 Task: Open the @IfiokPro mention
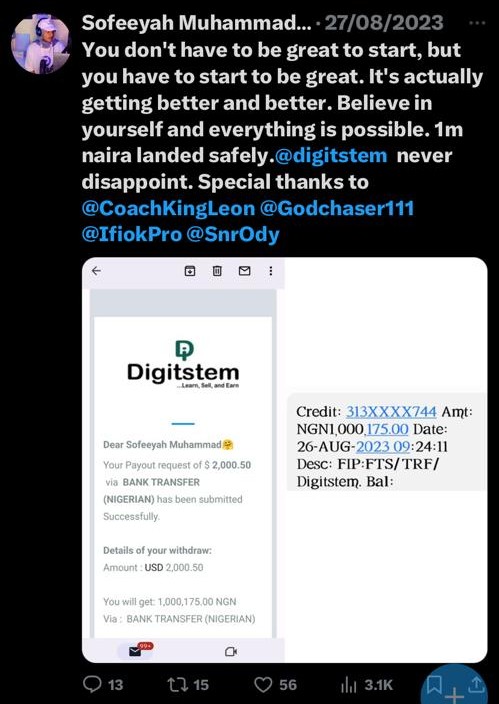pyautogui.click(x=132, y=234)
